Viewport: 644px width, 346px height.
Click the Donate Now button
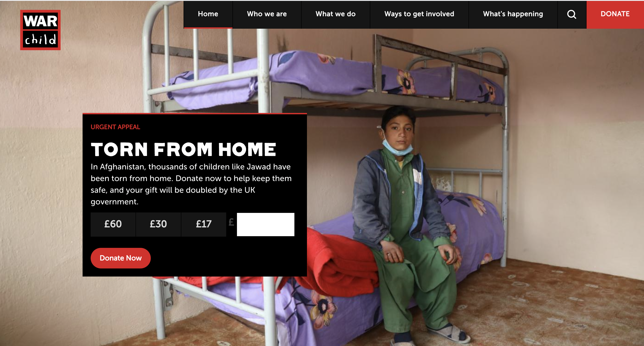pyautogui.click(x=120, y=258)
